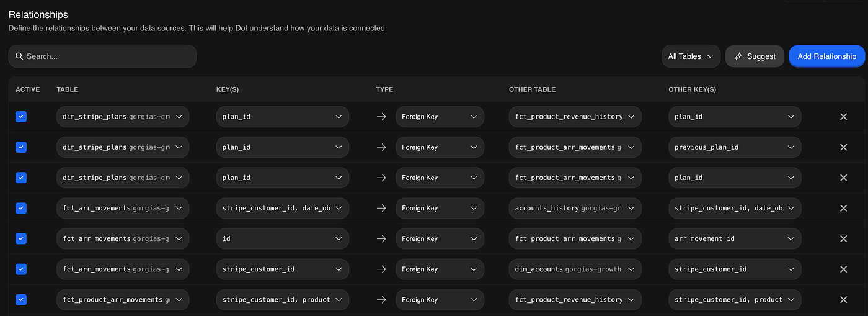Click the magnifier icon in the search box
Screen dimensions: 868x316
pos(19,56)
